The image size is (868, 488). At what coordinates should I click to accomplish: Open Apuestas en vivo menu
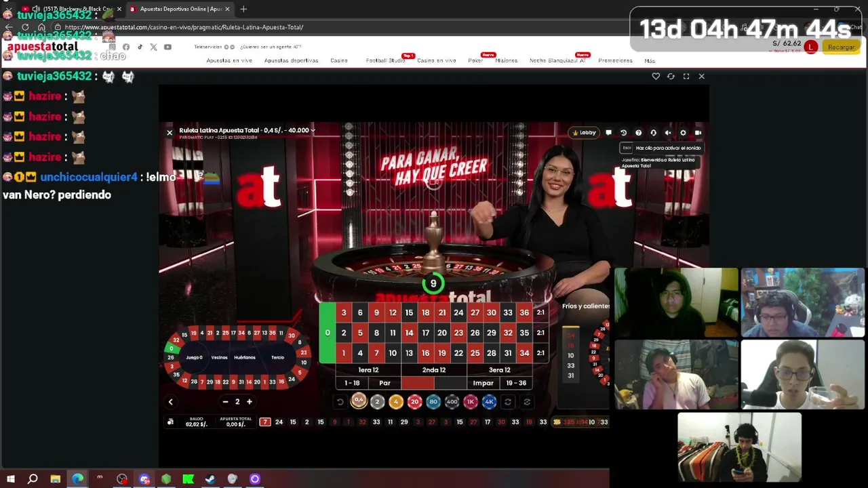pos(229,60)
